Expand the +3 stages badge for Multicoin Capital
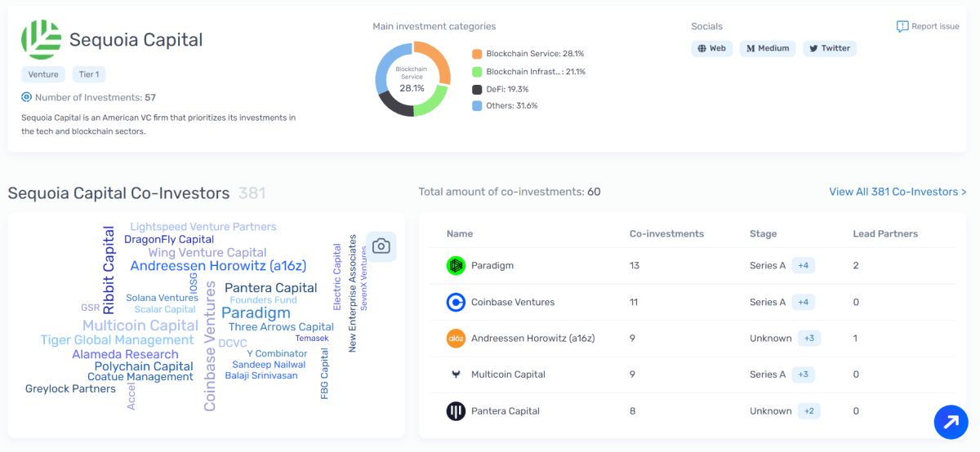The image size is (980, 452). 803,374
